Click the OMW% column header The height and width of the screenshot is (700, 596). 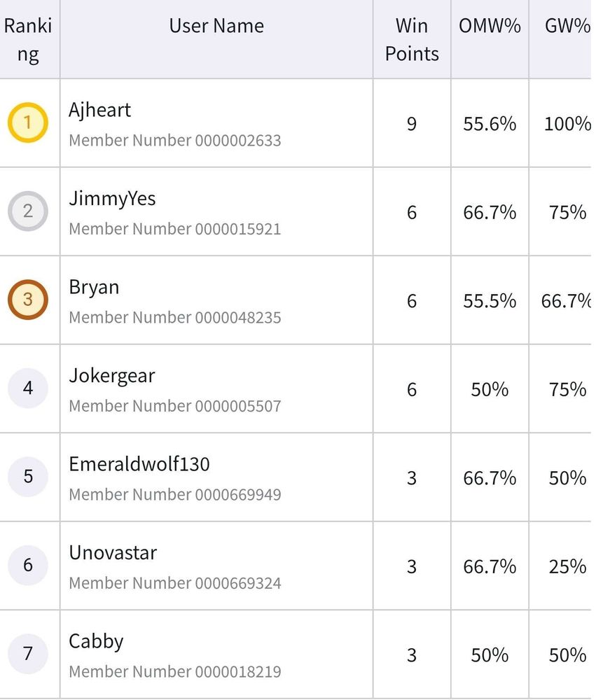[490, 26]
